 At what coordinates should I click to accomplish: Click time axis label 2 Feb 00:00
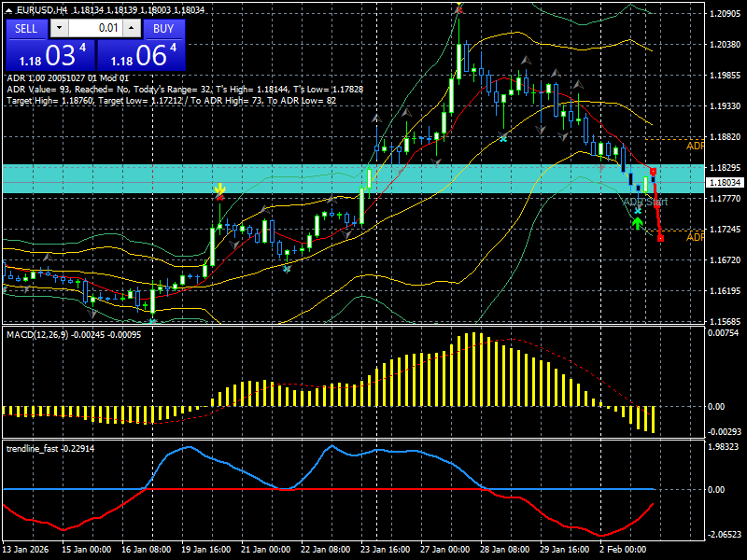(x=623, y=549)
